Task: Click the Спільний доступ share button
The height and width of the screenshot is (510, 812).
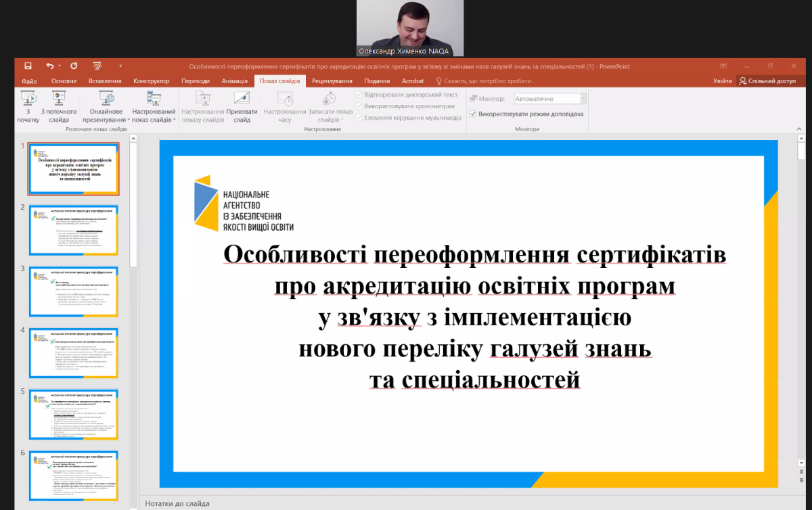Action: click(x=767, y=81)
